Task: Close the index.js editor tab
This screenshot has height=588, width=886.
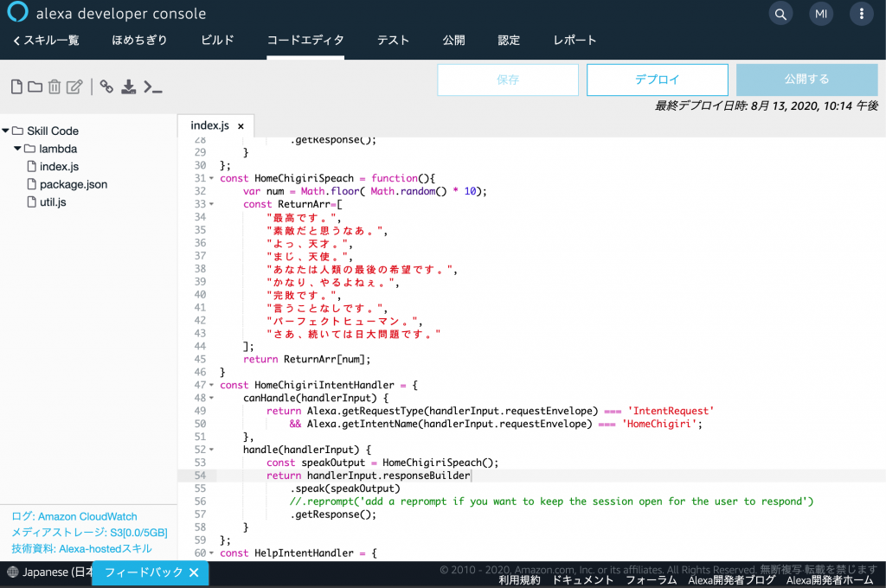Action: click(241, 126)
